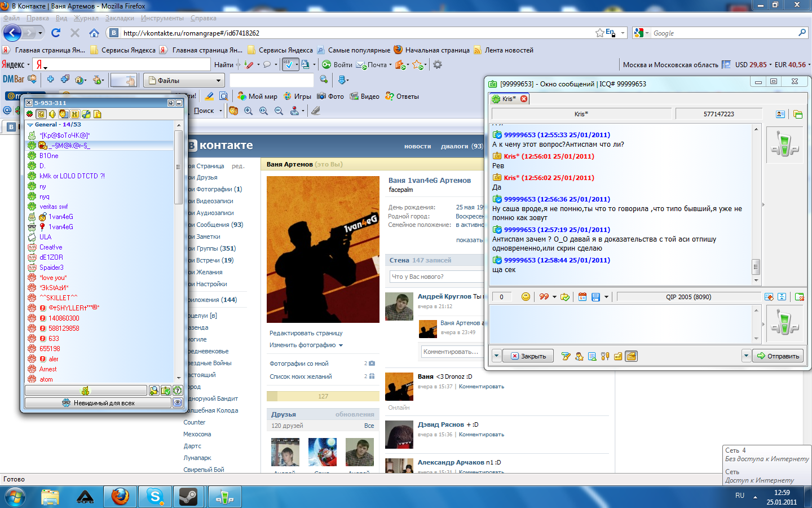
Task: Click the Что у Вас нового? field
Action: tap(437, 277)
